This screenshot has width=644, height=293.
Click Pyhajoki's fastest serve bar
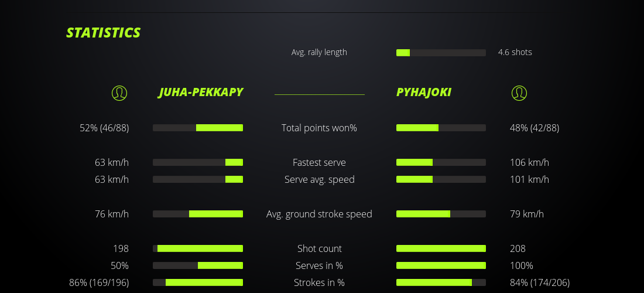coord(441,162)
